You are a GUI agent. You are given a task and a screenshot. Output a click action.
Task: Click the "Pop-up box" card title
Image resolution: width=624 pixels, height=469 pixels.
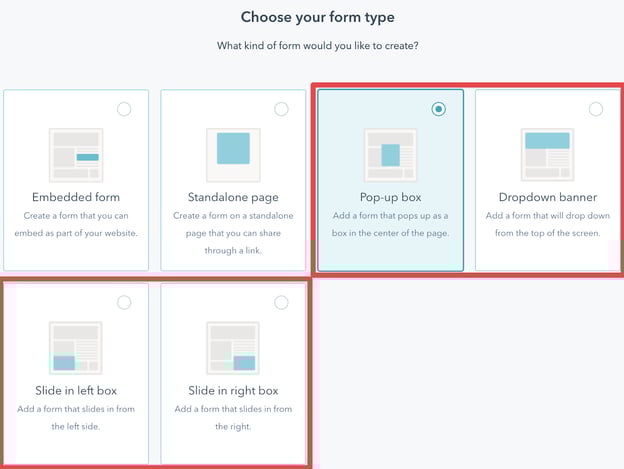pos(390,197)
